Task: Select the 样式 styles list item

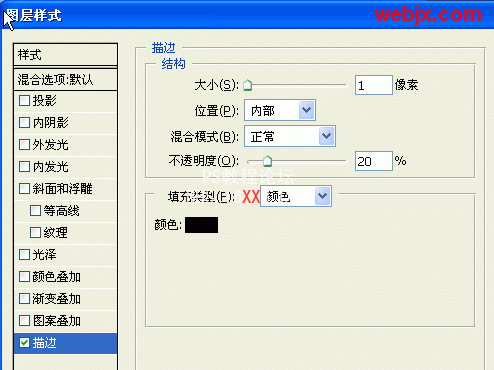Action: [x=65, y=55]
